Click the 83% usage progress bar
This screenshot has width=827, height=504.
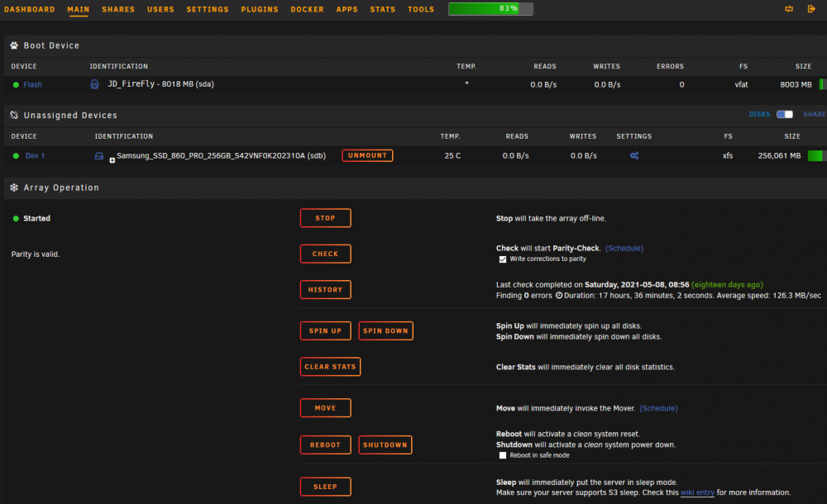[490, 9]
